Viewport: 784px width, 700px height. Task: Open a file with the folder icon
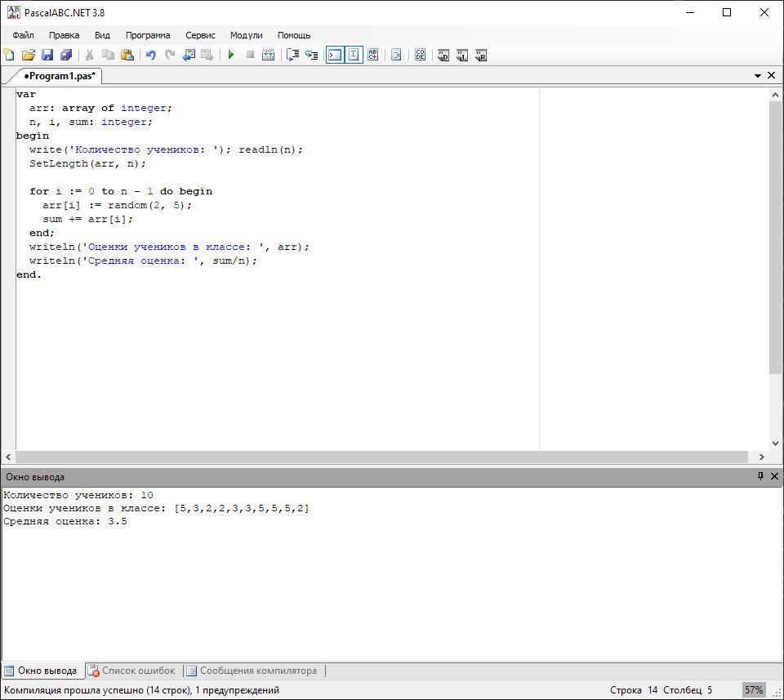coord(29,55)
